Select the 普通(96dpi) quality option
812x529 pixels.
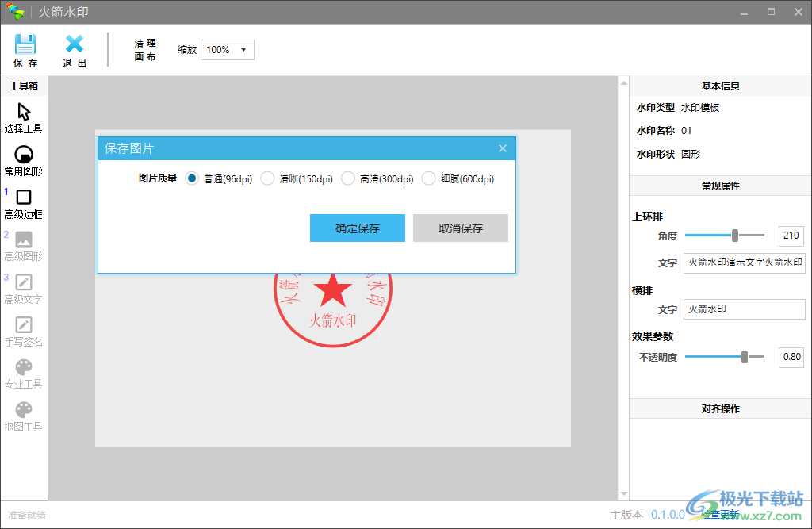(192, 179)
